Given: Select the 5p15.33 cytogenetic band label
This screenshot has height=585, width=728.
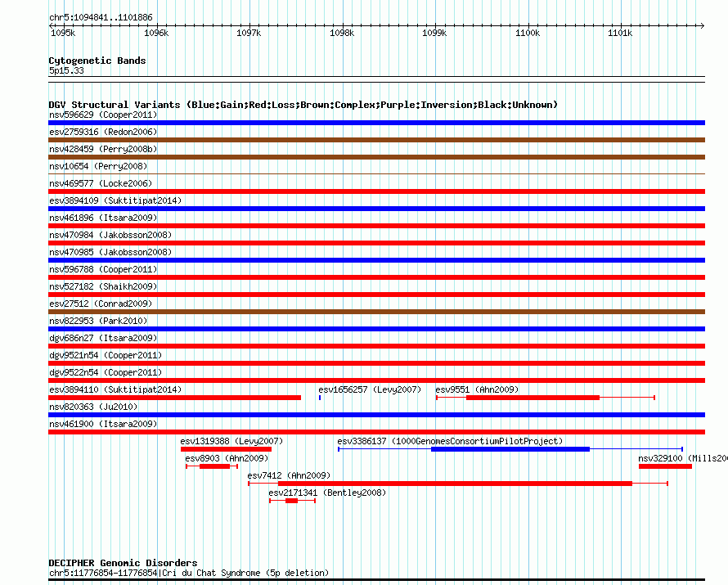Looking at the screenshot, I should point(66,70).
